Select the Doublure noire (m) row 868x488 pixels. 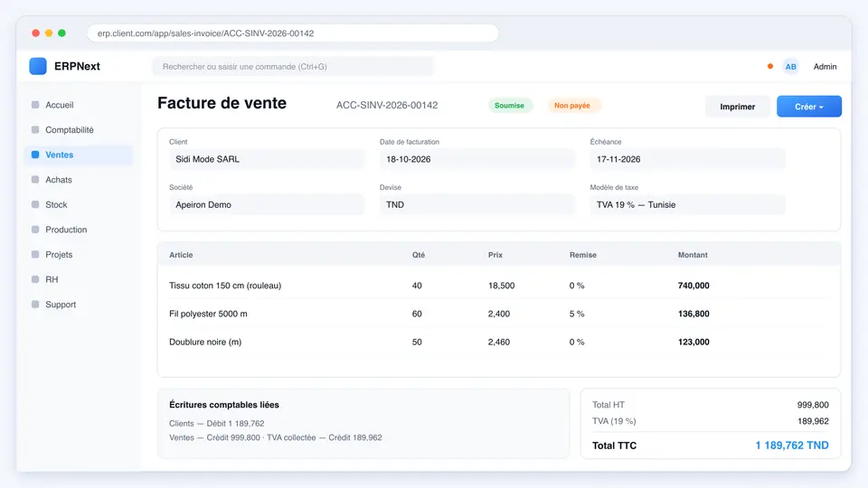(x=499, y=342)
